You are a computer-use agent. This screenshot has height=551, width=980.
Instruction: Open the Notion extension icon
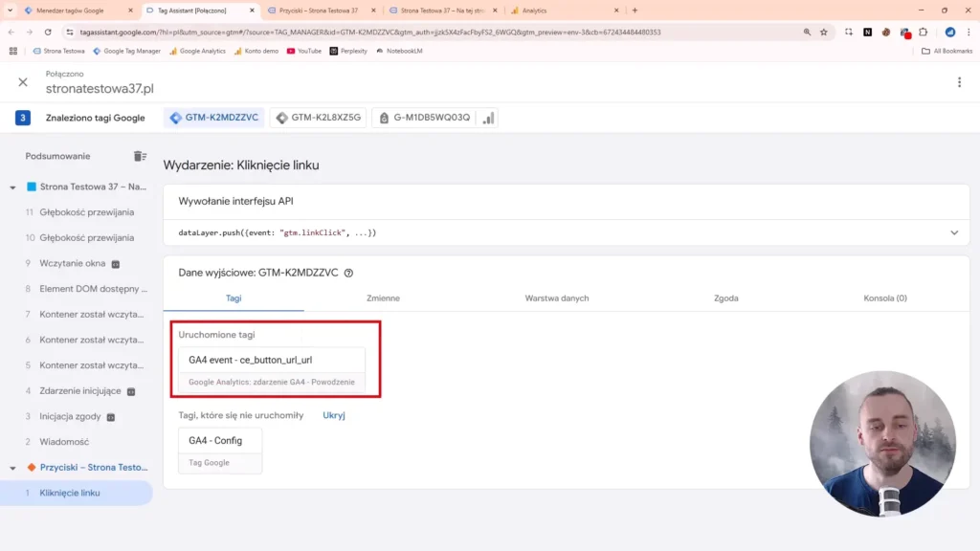[x=867, y=32]
